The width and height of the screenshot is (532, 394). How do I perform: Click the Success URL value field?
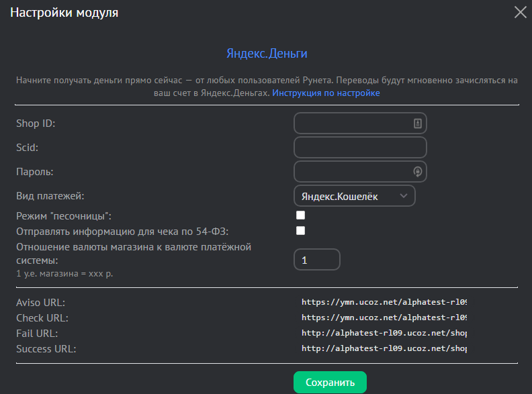click(x=384, y=348)
